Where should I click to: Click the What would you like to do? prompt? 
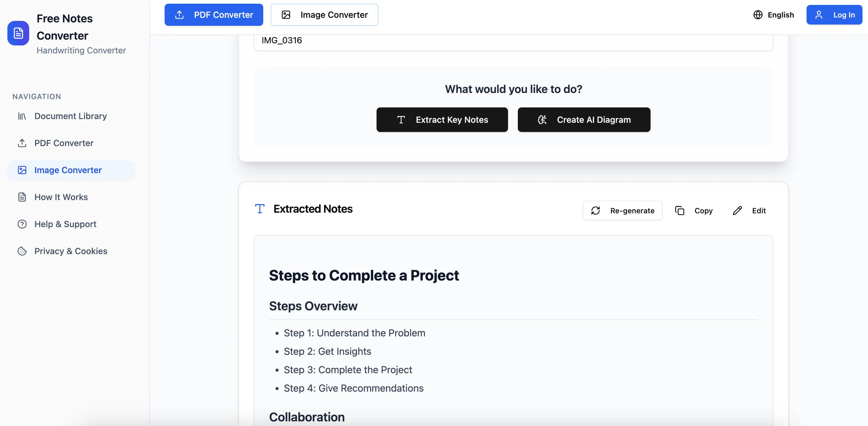514,89
